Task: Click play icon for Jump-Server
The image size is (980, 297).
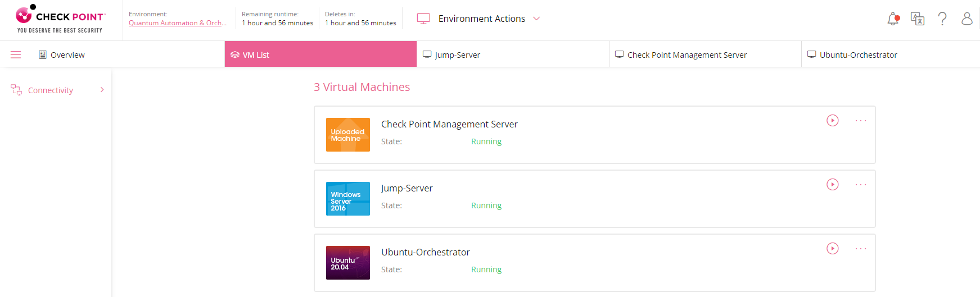Action: pyautogui.click(x=833, y=185)
